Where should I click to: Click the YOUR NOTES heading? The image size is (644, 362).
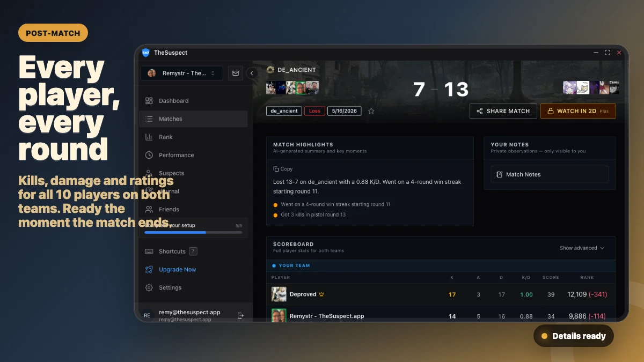(x=510, y=145)
